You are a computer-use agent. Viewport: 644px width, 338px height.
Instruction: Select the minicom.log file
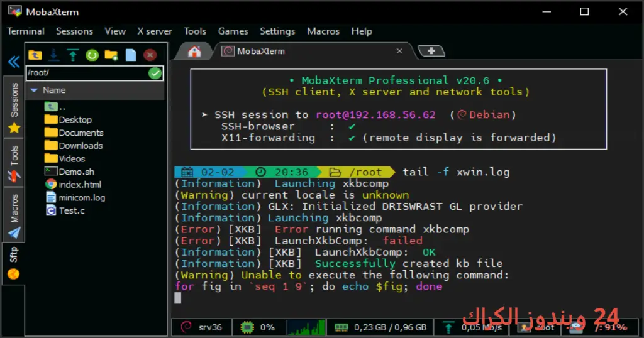click(75, 198)
